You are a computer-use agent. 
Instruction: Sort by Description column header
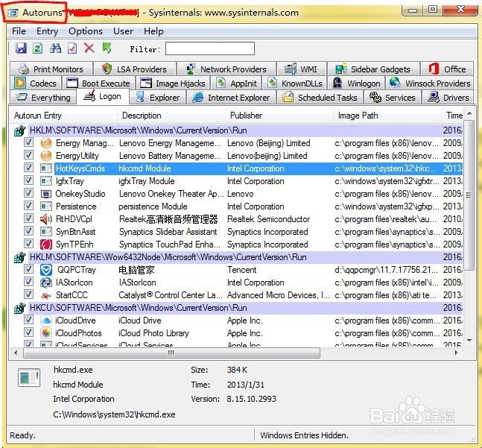171,116
